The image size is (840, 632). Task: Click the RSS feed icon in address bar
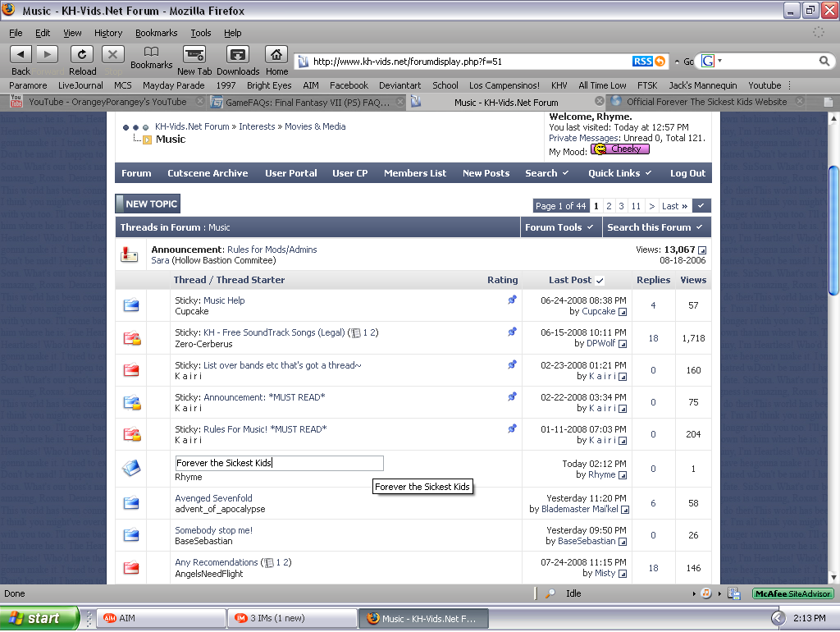pos(648,61)
